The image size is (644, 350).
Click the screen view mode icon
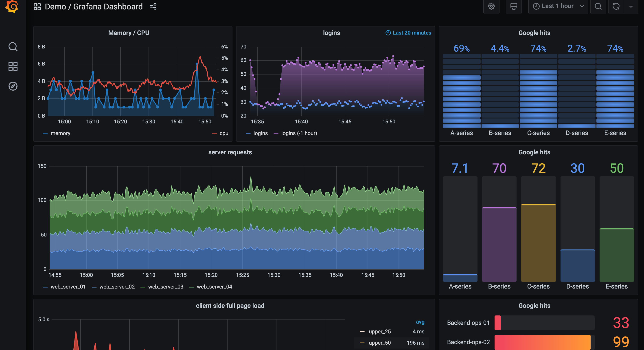(x=514, y=7)
